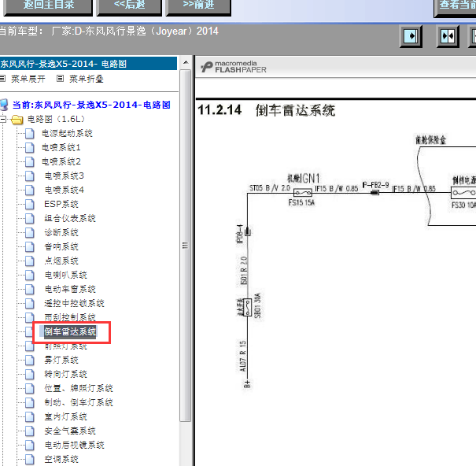Open 空调系统 diagram
Image resolution: width=476 pixels, height=466 pixels.
61,460
